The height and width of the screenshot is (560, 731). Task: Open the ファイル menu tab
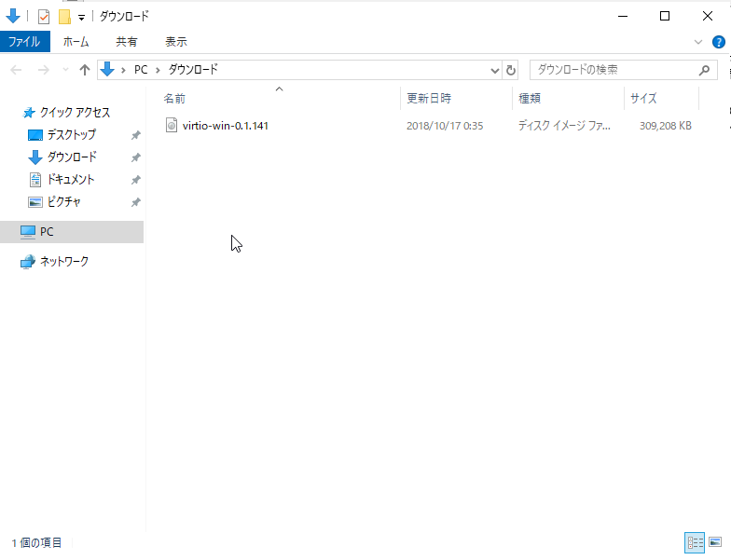(24, 42)
